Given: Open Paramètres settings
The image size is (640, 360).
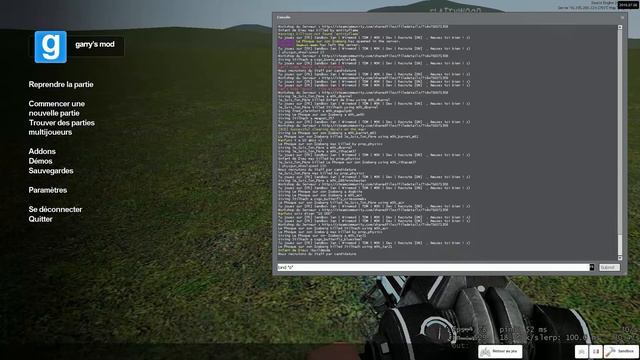Looking at the screenshot, I should tap(48, 190).
